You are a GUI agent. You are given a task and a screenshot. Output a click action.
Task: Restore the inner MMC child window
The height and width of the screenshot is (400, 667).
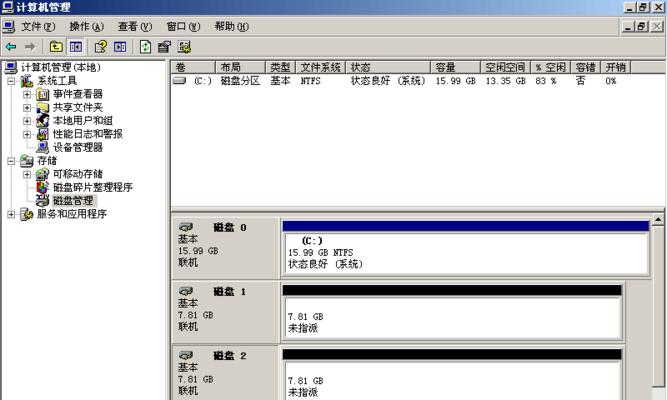point(641,27)
